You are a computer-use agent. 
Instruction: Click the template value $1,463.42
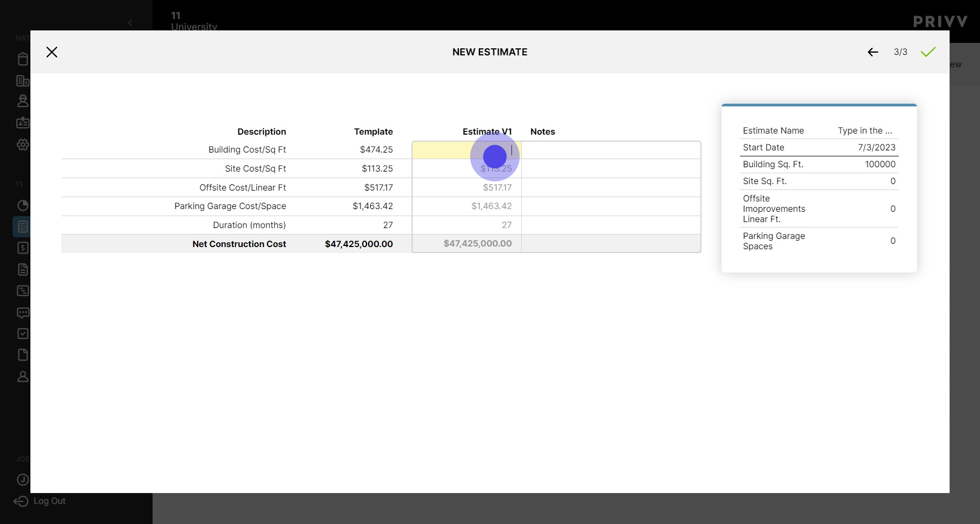pyautogui.click(x=372, y=206)
